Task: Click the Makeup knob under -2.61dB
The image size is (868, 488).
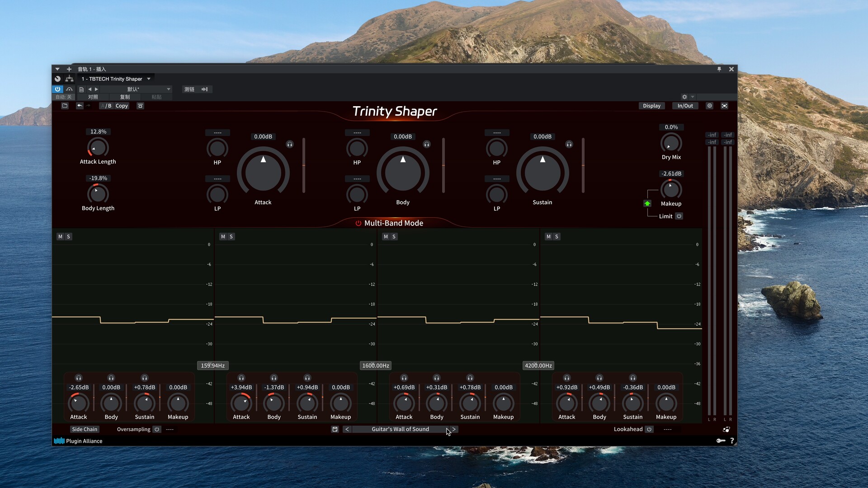Action: click(671, 189)
